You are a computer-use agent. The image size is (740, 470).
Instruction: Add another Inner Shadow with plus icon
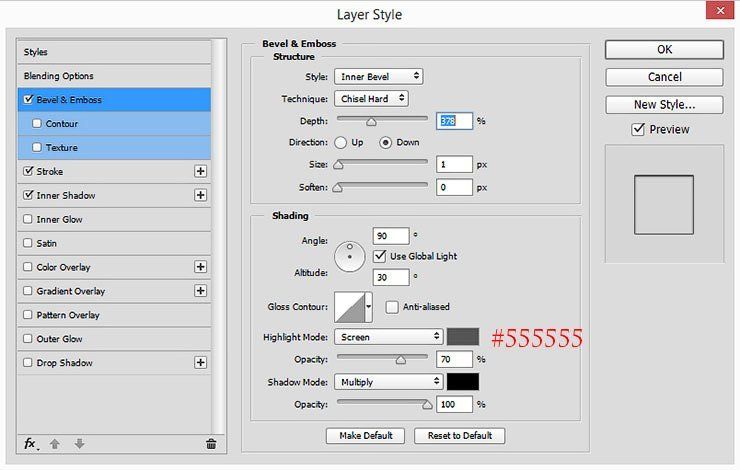coord(200,195)
